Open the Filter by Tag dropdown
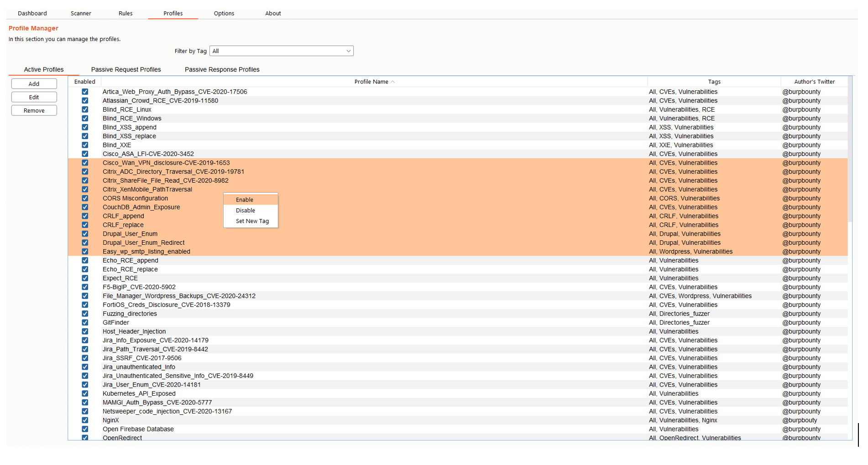The height and width of the screenshot is (465, 868). (x=281, y=51)
